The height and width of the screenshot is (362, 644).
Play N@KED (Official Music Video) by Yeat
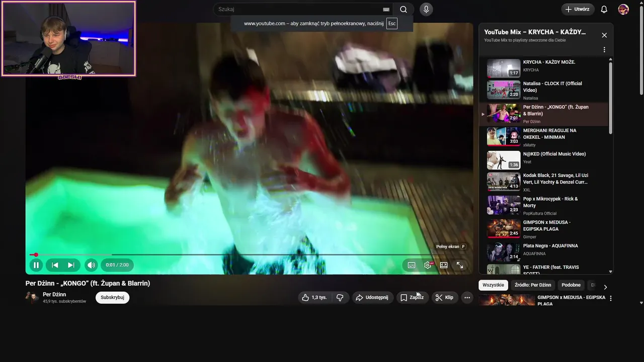[543, 160]
